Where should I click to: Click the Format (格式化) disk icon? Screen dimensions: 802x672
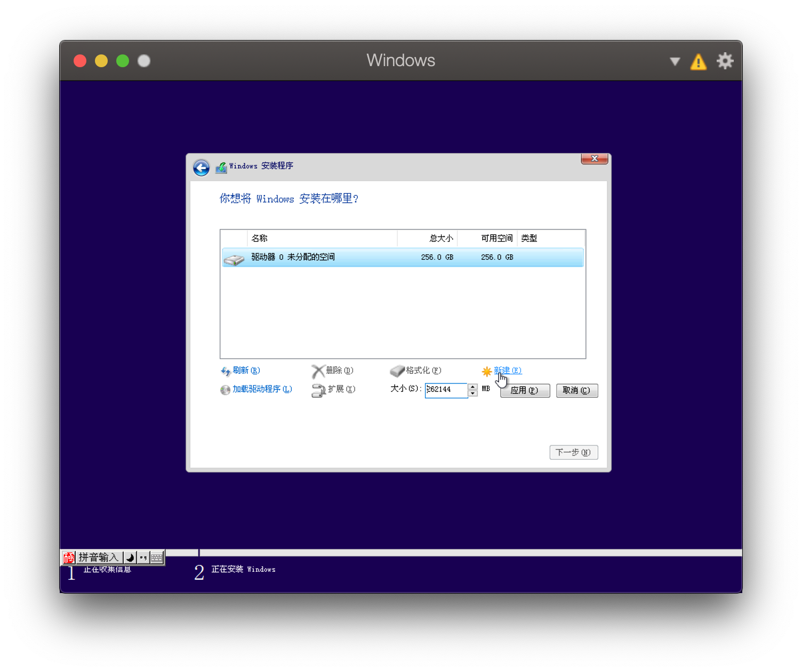397,371
